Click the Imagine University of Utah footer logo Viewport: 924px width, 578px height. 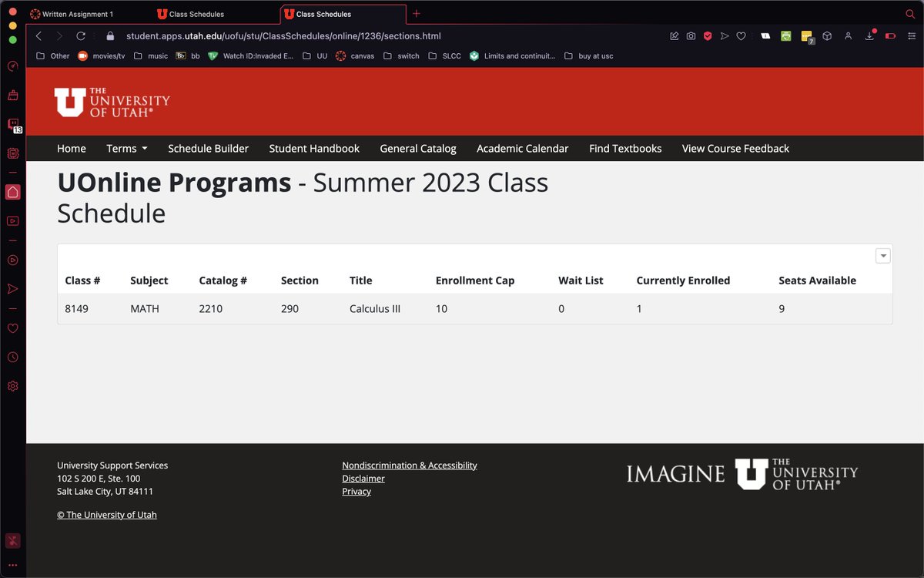tap(742, 474)
